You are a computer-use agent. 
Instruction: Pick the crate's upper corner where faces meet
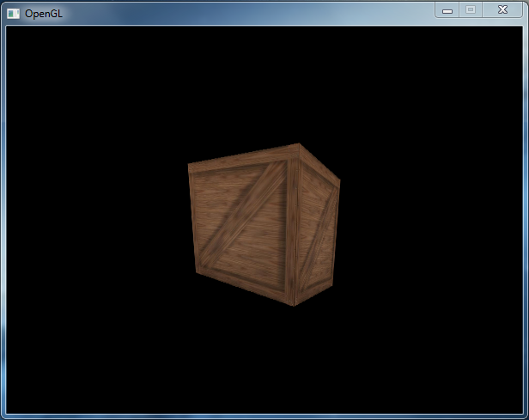tap(298, 145)
